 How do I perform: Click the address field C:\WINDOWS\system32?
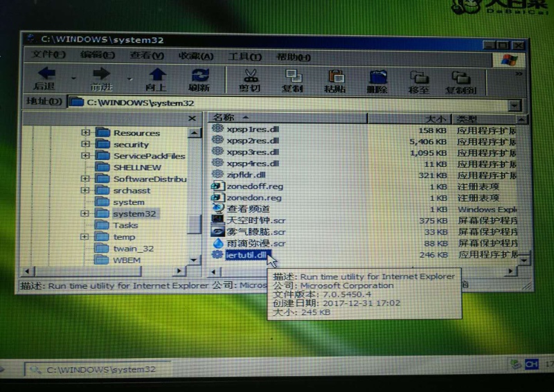[288, 103]
